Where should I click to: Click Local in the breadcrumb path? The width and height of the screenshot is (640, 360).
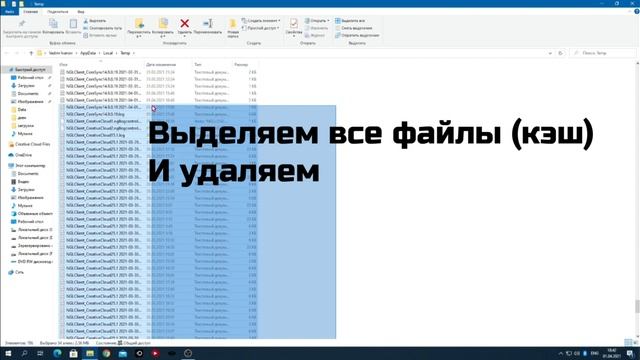108,53
